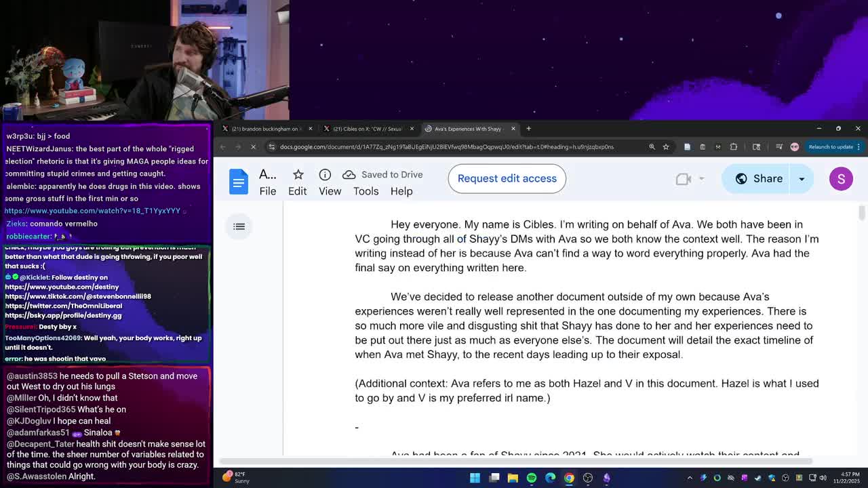Expand the video call options dropdown

pyautogui.click(x=701, y=179)
